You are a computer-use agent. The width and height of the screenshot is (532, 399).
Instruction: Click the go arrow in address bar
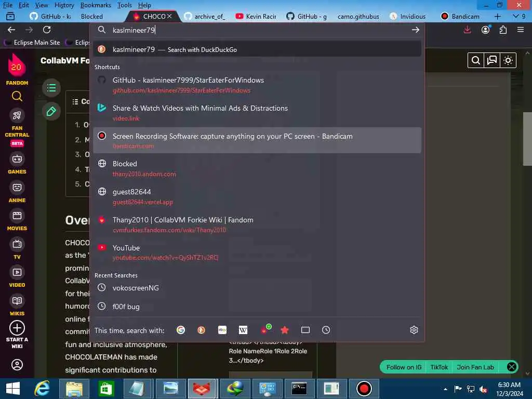click(x=415, y=30)
